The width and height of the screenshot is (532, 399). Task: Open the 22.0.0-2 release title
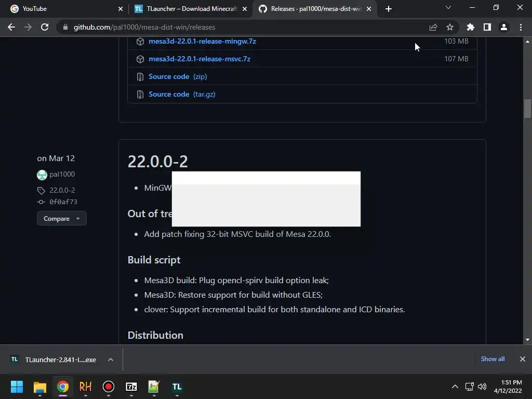(158, 161)
